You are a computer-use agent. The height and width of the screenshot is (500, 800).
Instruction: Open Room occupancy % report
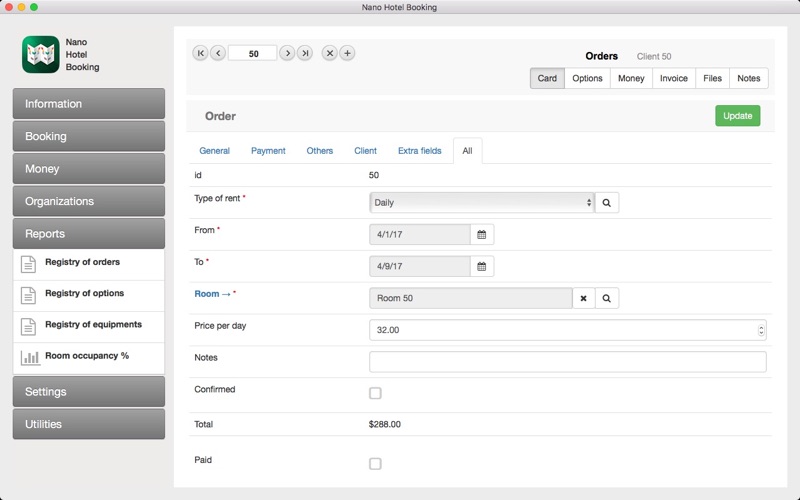pyautogui.click(x=89, y=358)
